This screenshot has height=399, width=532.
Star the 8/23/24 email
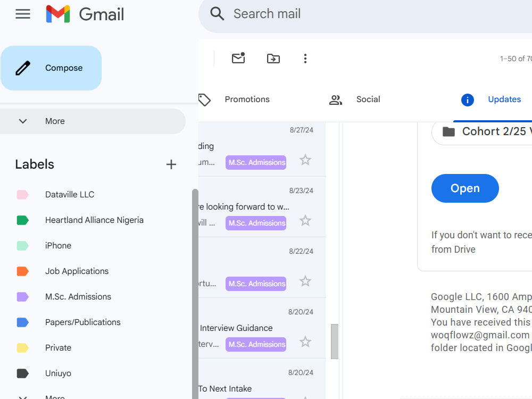click(x=305, y=221)
